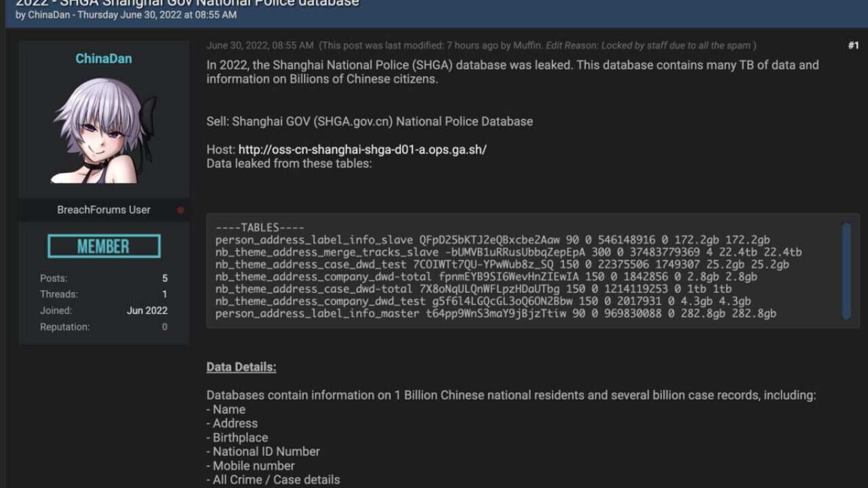Click the BreachForums User title text

(x=104, y=210)
